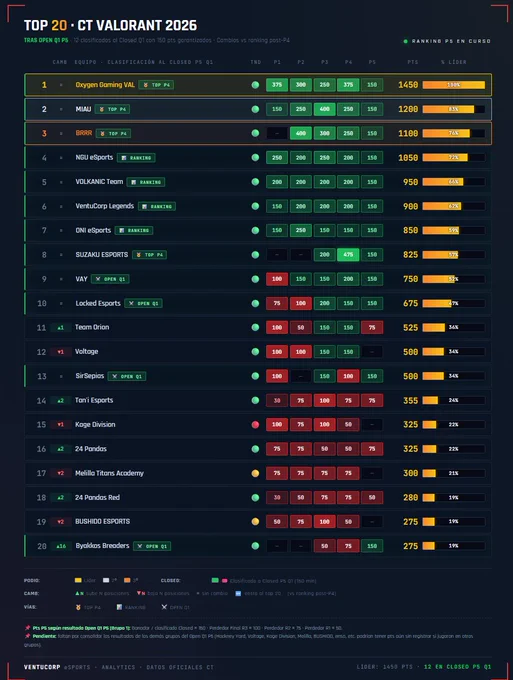Click the down-1 change indicator for Voltage

coord(61,352)
